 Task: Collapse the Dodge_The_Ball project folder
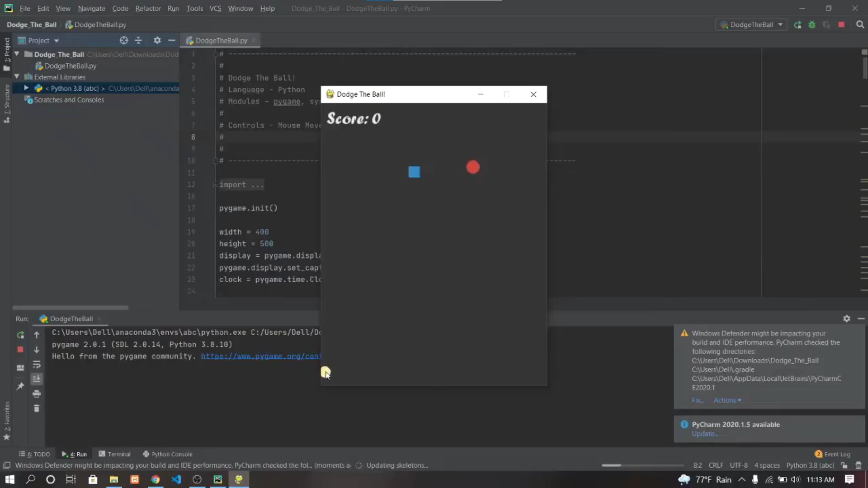point(17,54)
